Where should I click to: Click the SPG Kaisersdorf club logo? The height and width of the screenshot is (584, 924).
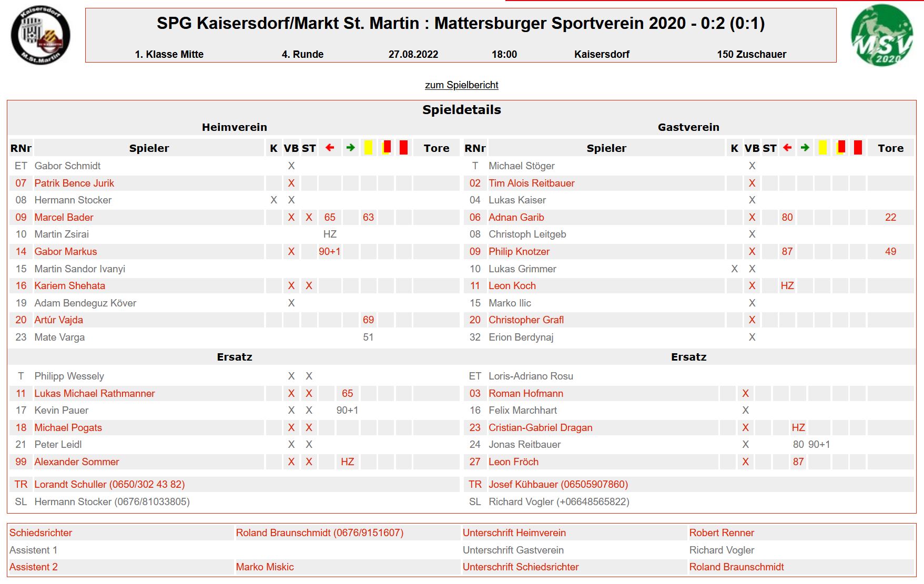pos(40,36)
